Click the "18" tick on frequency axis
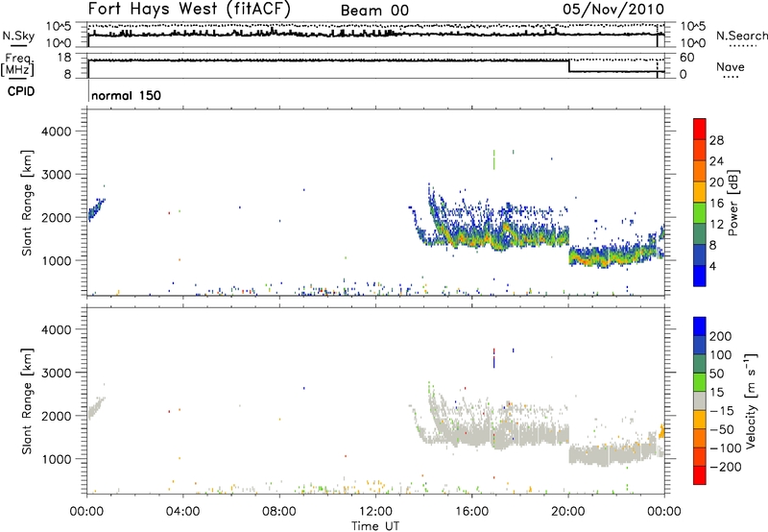The height and width of the screenshot is (532, 768). pyautogui.click(x=64, y=58)
